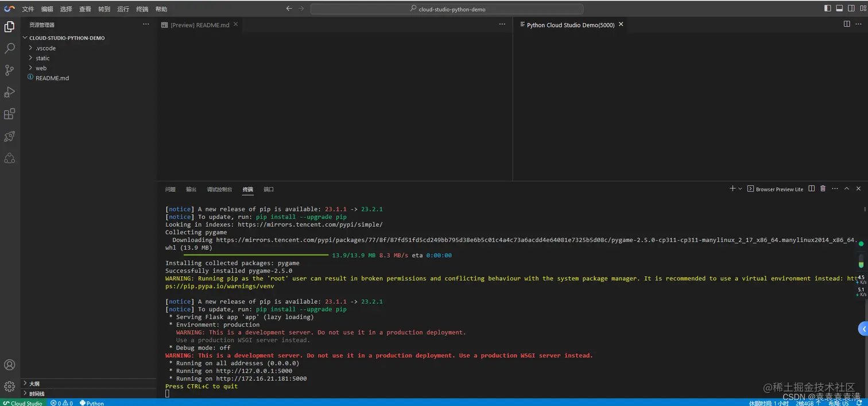Open more actions for right editor group
Screen dimensions: 868x406
pyautogui.click(x=859, y=24)
